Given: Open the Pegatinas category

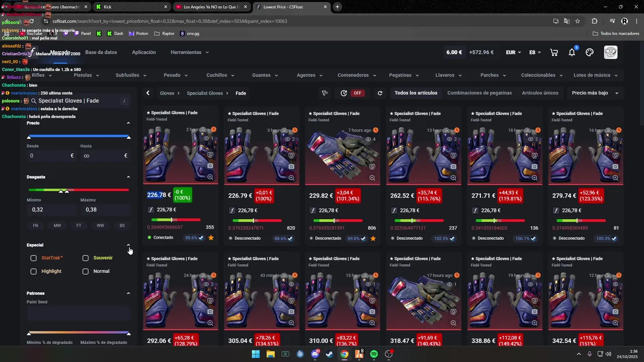Looking at the screenshot, I should [403, 75].
